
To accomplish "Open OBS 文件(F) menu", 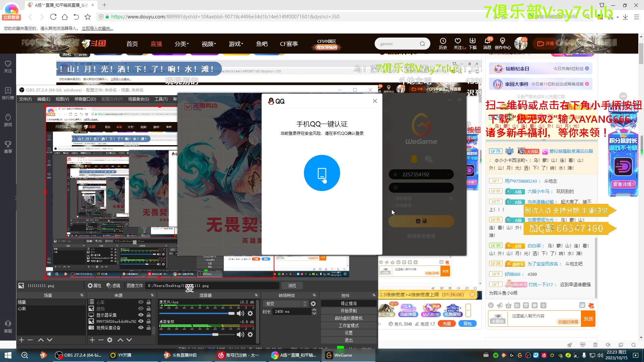I will point(25,99).
